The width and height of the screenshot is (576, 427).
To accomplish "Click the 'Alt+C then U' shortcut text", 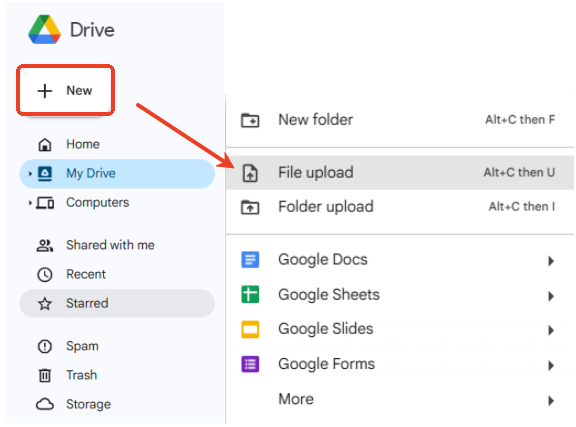I will tap(519, 172).
